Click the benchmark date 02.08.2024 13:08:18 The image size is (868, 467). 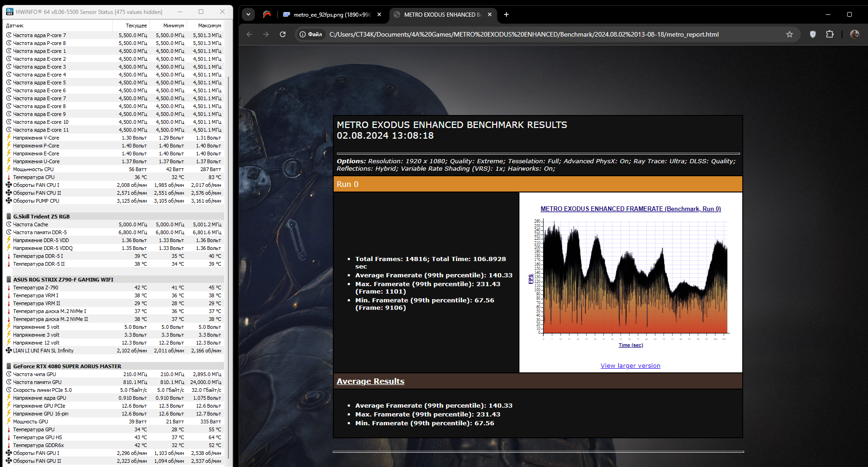[x=385, y=135]
